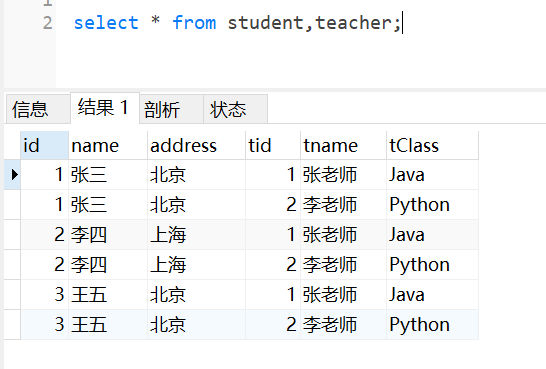546x369 pixels.
Task: Click Python cell in the 李四 row
Action: click(x=432, y=265)
